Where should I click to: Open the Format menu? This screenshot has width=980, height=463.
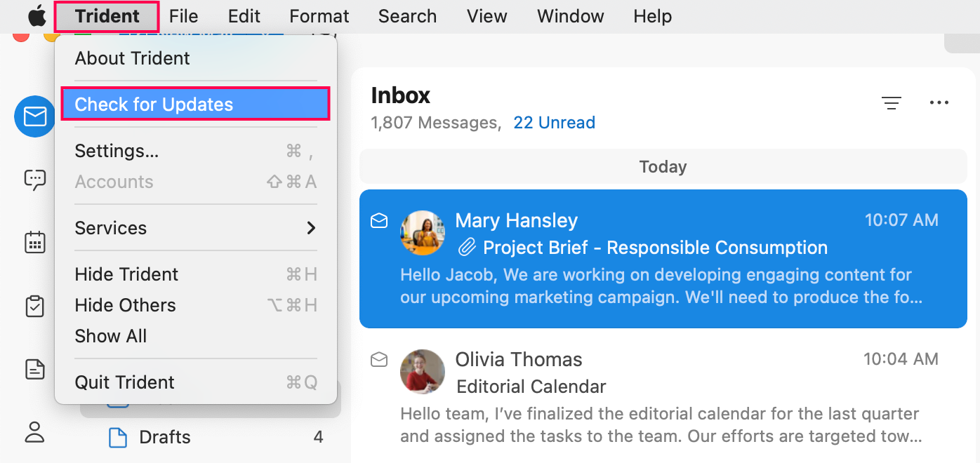[x=319, y=16]
